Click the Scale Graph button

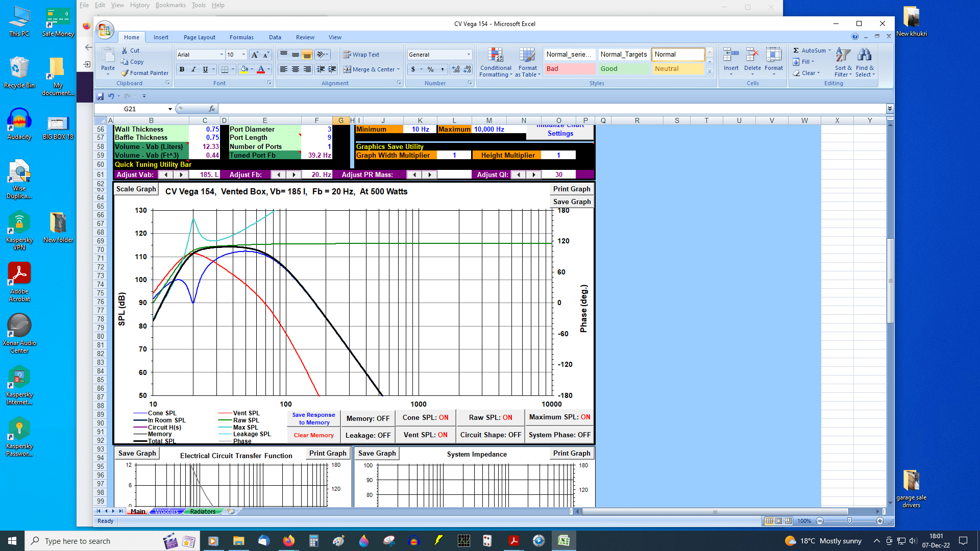136,189
